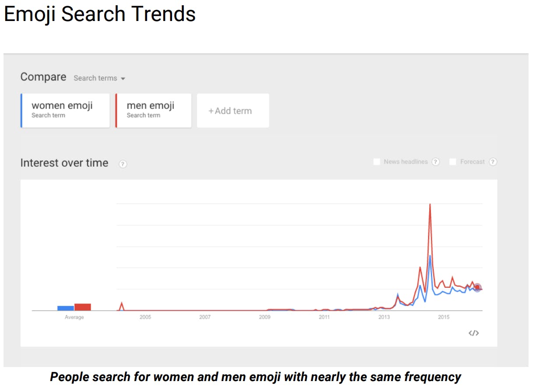Open the Search terms dropdown
Viewport: 536px width, 392px height.
(95, 78)
